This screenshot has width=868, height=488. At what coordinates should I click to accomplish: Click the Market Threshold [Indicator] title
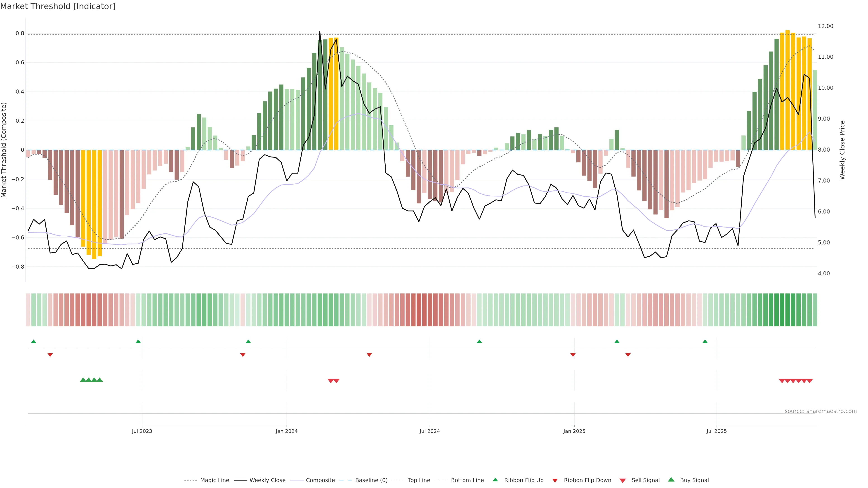(58, 6)
